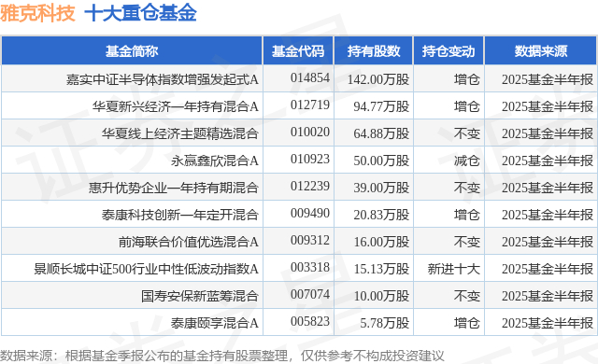The image size is (598, 364).
Task: Click fund code 012239
Action: click(310, 186)
